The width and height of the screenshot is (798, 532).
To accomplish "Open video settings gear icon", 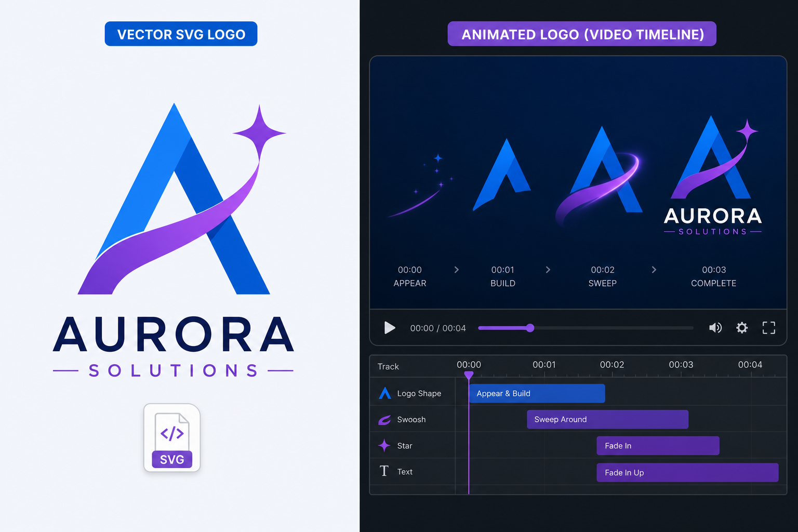I will click(742, 328).
